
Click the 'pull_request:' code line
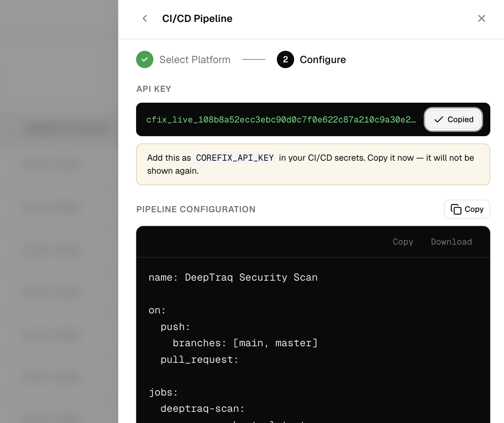199,360
